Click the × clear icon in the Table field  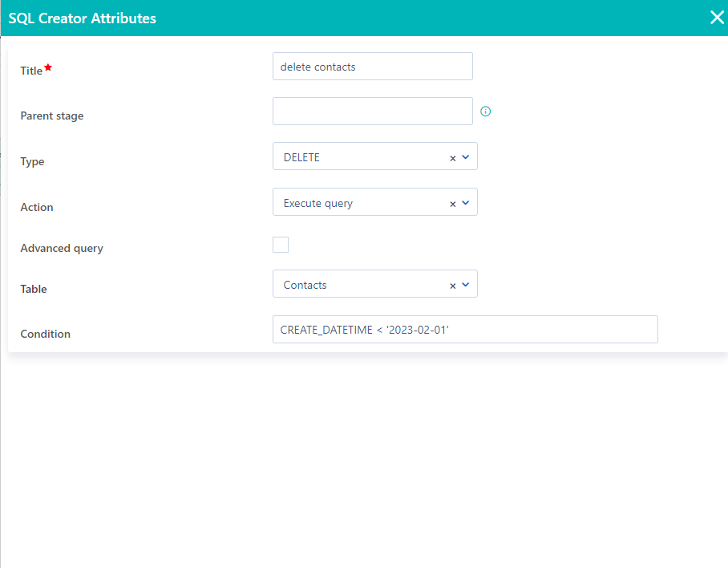click(x=454, y=284)
